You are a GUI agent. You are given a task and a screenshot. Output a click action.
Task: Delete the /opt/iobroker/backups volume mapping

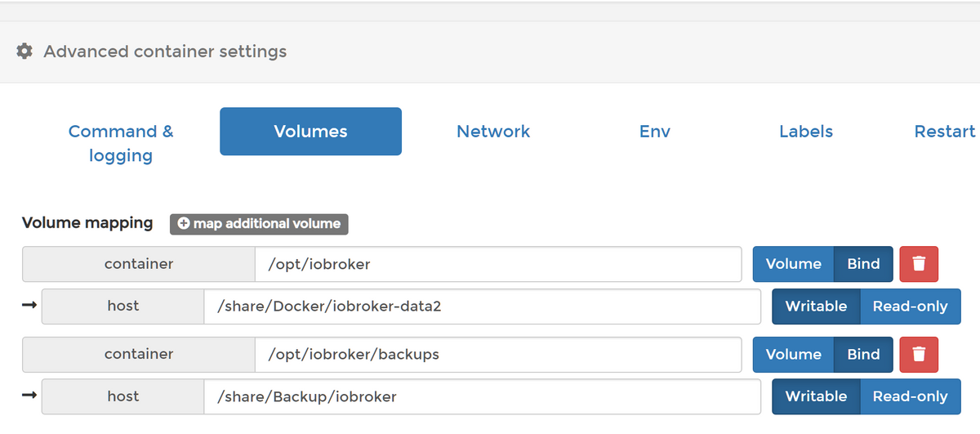coord(919,355)
